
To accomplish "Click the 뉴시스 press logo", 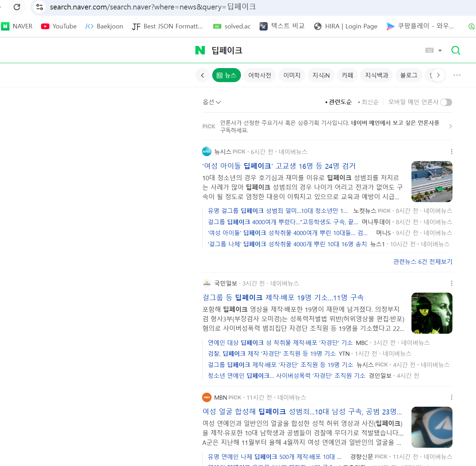I will [207, 152].
